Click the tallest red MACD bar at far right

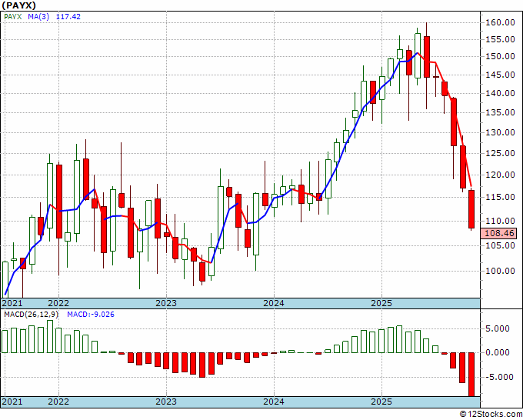point(471,375)
